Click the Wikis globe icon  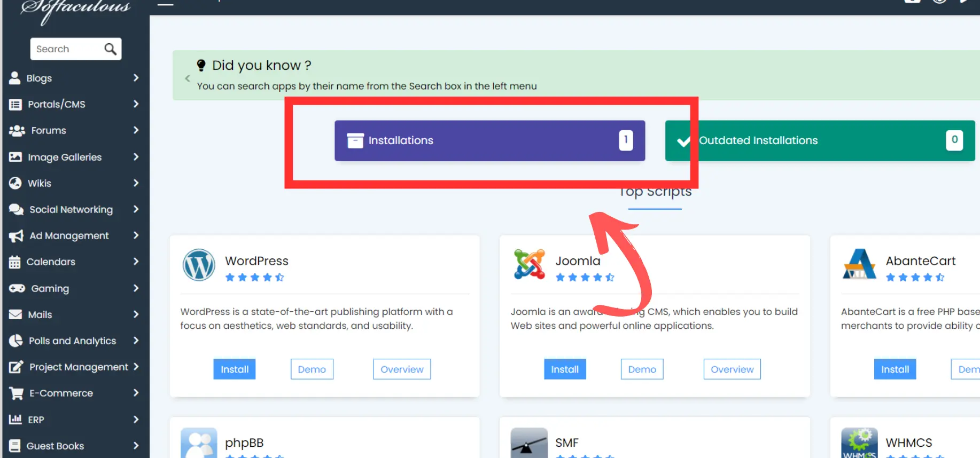pyautogui.click(x=15, y=183)
